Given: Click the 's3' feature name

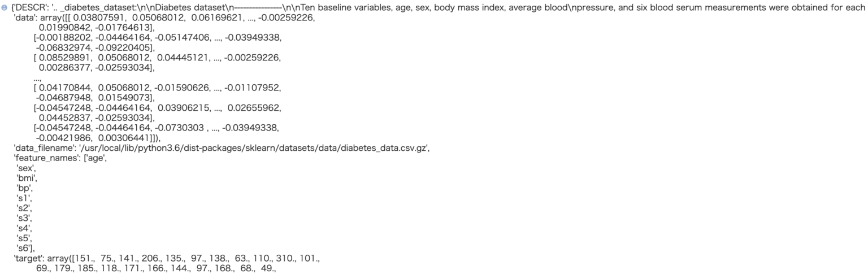Looking at the screenshot, I should pos(24,218).
